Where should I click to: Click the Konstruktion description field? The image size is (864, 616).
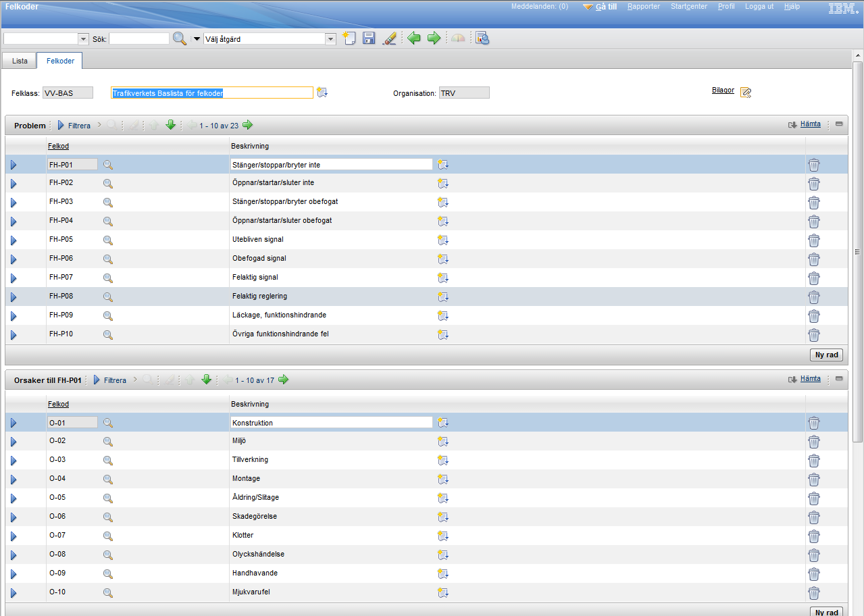coord(332,423)
